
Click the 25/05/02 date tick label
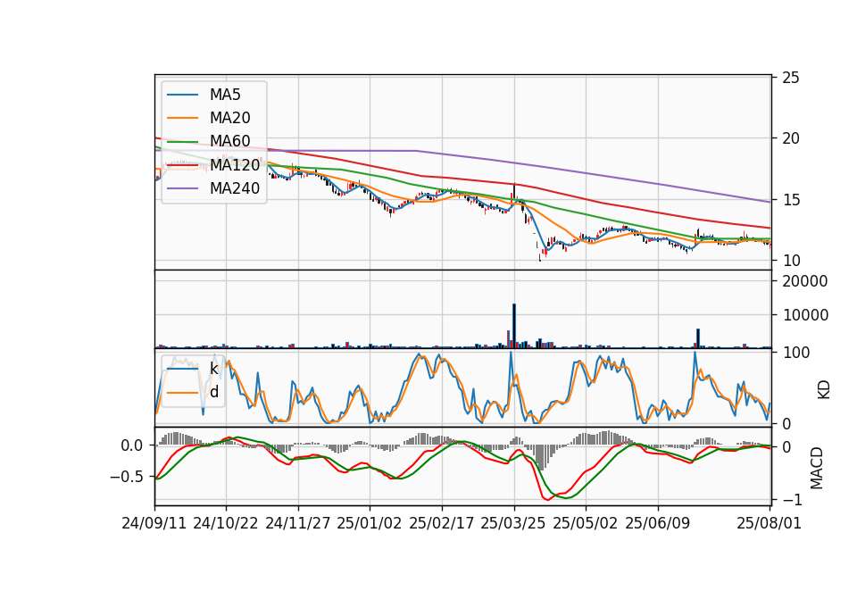coord(586,523)
